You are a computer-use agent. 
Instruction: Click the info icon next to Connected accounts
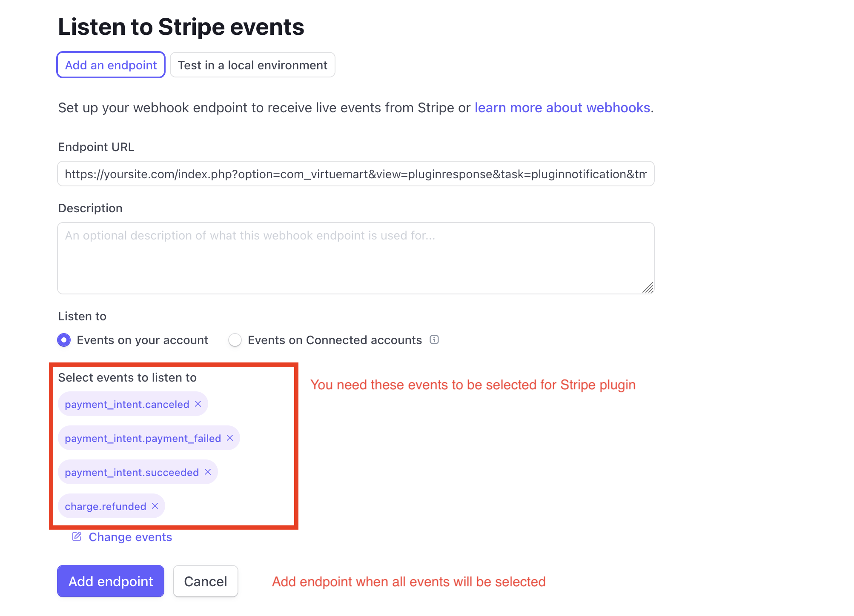(434, 340)
